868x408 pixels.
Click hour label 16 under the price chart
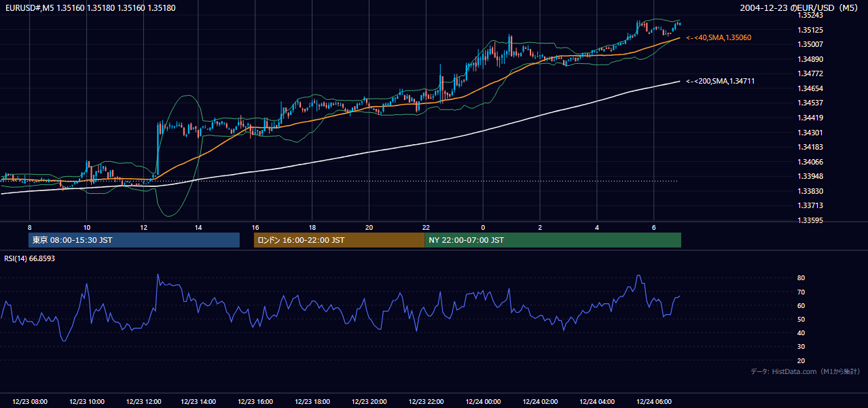(x=255, y=227)
